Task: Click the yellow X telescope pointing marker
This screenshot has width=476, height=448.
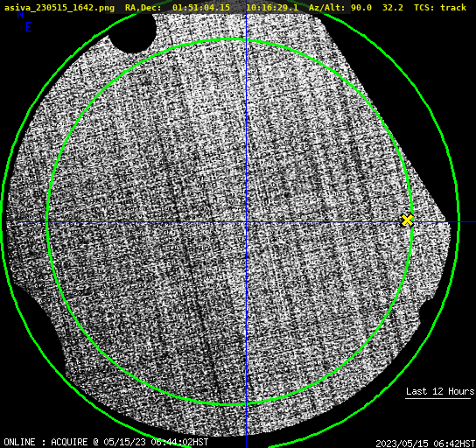Action: (x=407, y=220)
